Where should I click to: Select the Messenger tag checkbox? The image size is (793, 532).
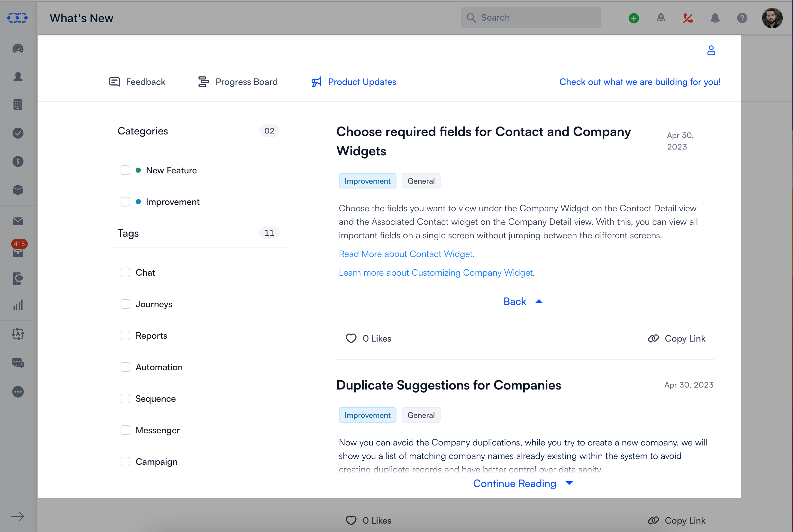[125, 430]
